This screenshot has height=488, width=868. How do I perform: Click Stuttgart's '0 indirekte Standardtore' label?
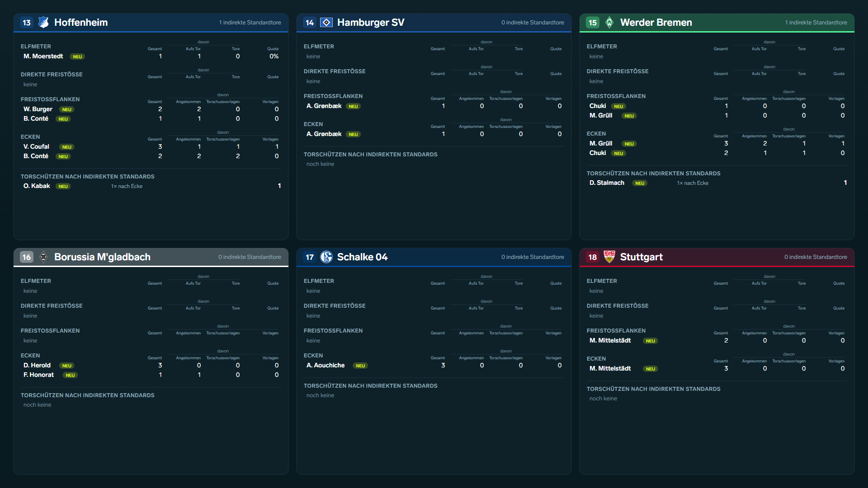click(816, 257)
